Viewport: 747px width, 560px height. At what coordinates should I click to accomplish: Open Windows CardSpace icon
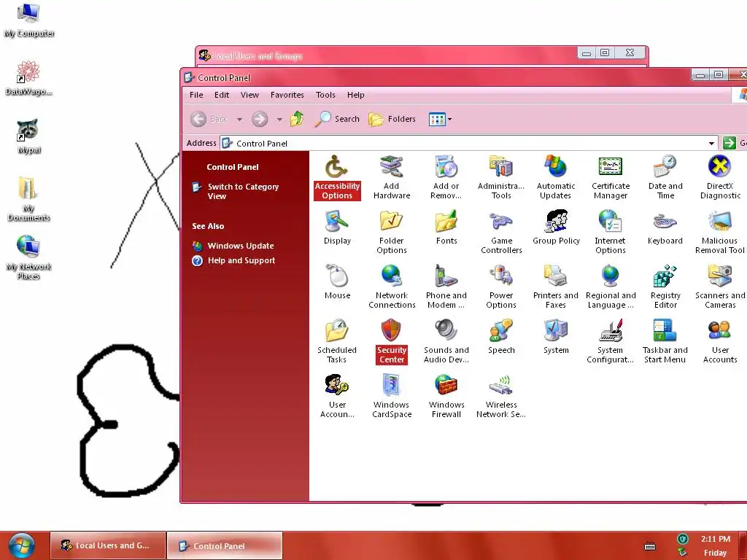point(392,396)
